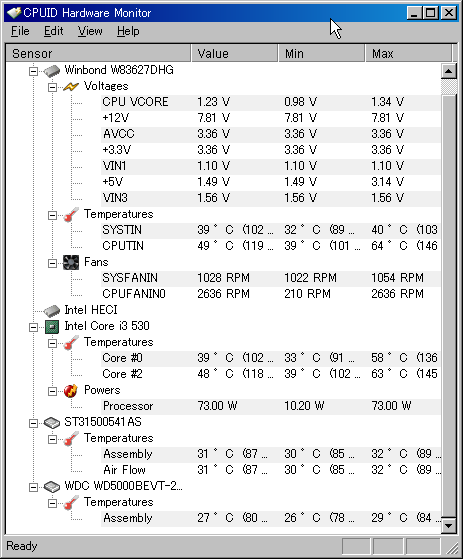
Task: Select the VIN1 voltage row
Action: [x=271, y=166]
